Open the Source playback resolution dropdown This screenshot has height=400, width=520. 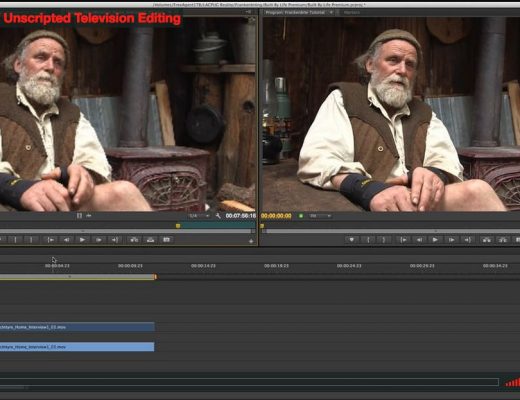tap(199, 216)
